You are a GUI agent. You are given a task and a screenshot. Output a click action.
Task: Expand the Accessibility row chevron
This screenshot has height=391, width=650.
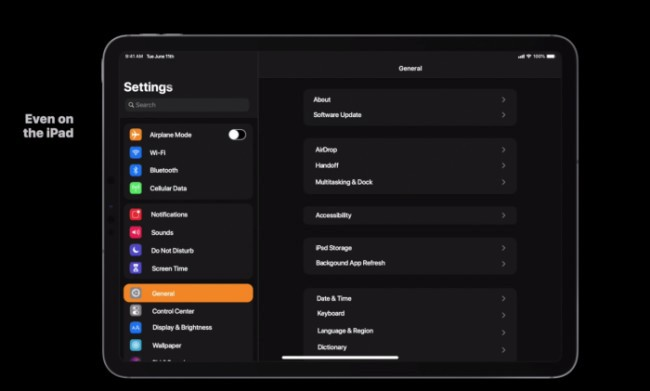click(x=503, y=215)
